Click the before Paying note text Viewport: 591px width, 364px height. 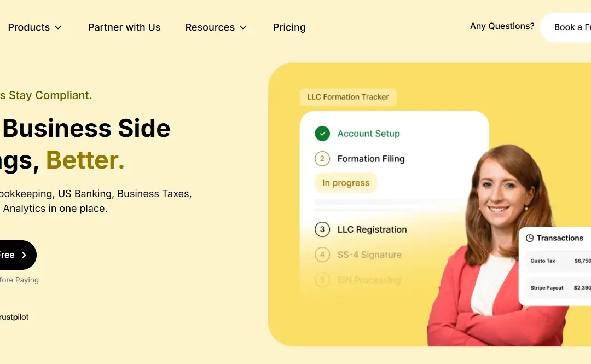point(19,280)
